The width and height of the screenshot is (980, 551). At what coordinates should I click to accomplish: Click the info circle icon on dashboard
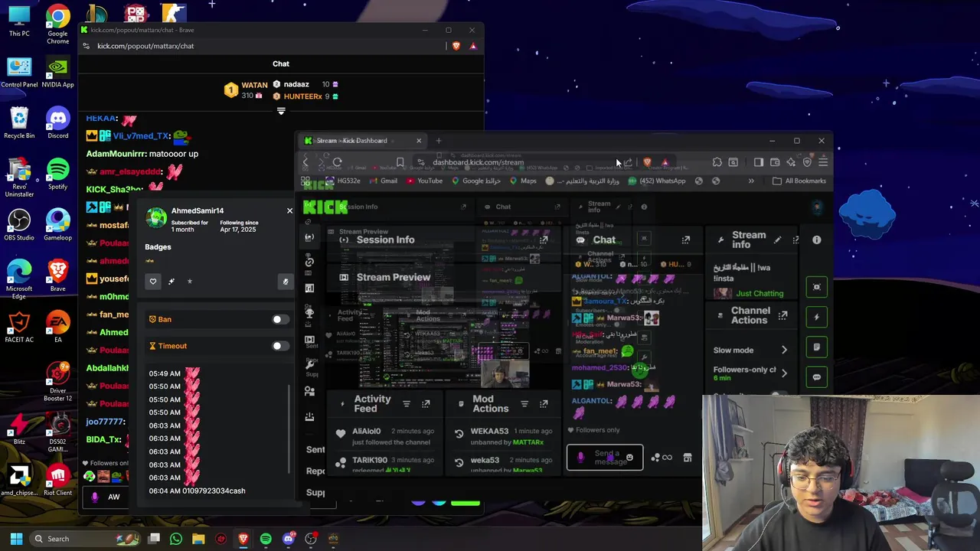point(817,240)
